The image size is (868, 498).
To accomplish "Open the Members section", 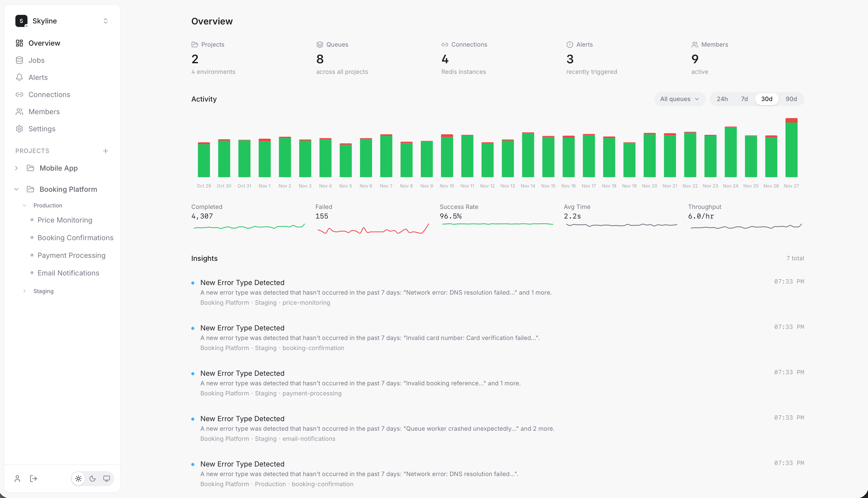I will tap(44, 111).
